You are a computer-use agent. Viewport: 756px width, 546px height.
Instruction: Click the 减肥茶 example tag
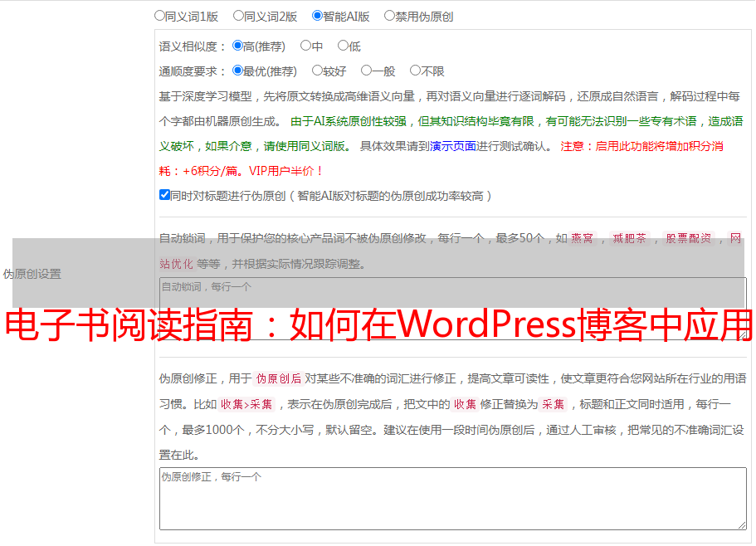[x=629, y=238]
